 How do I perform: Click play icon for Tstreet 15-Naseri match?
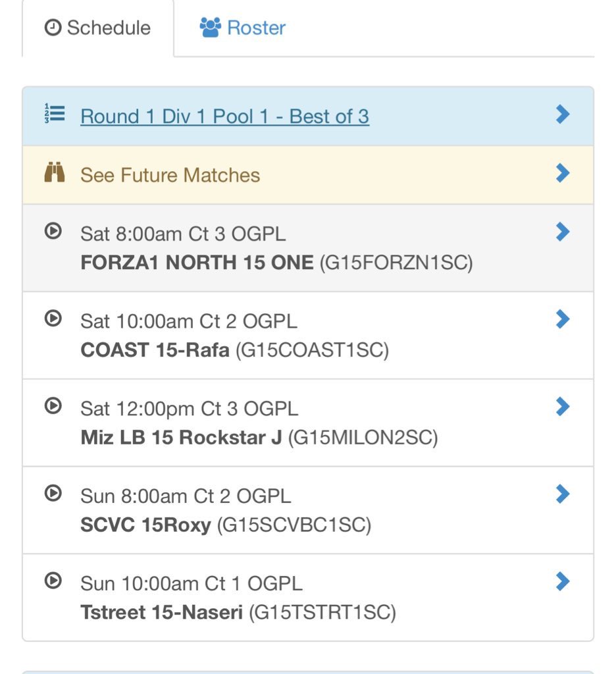(53, 581)
